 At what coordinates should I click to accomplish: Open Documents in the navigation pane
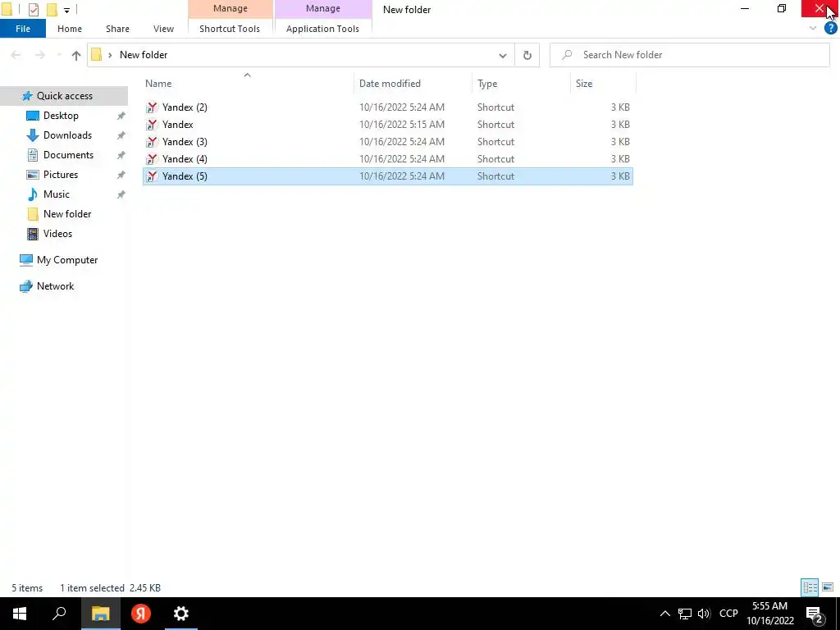click(x=68, y=155)
